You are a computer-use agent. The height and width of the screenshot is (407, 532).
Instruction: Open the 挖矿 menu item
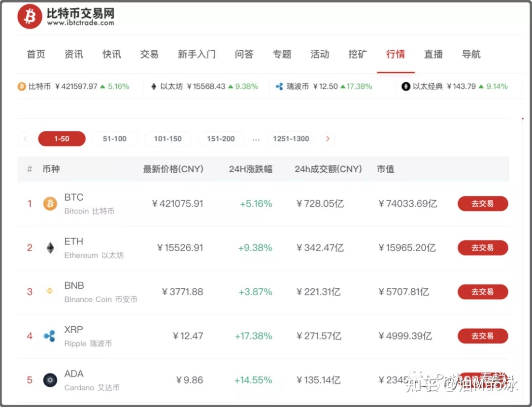357,54
